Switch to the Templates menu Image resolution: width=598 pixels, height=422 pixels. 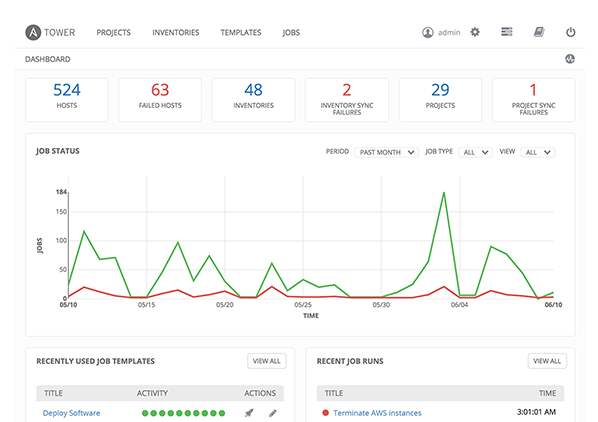click(241, 32)
